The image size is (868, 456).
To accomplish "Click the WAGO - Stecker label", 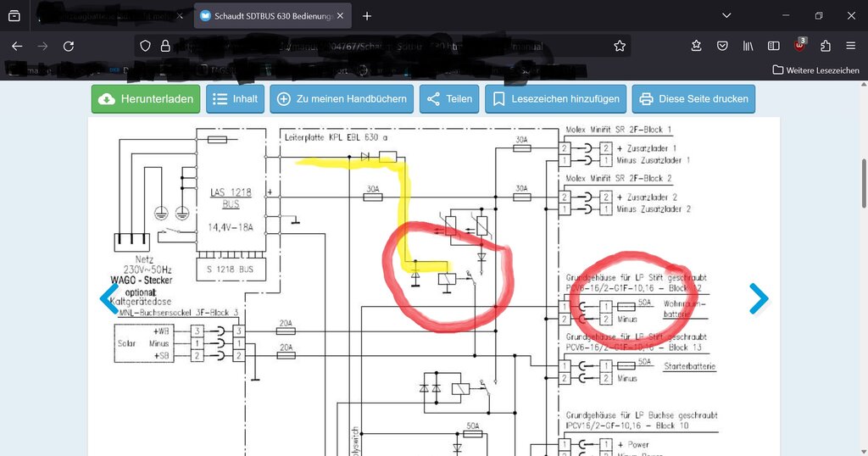I will [142, 280].
